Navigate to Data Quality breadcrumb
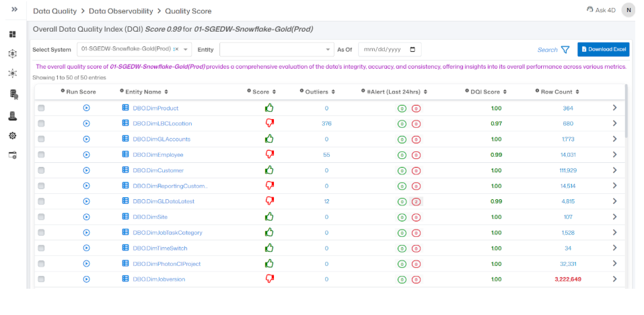The height and width of the screenshot is (315, 644). (55, 11)
